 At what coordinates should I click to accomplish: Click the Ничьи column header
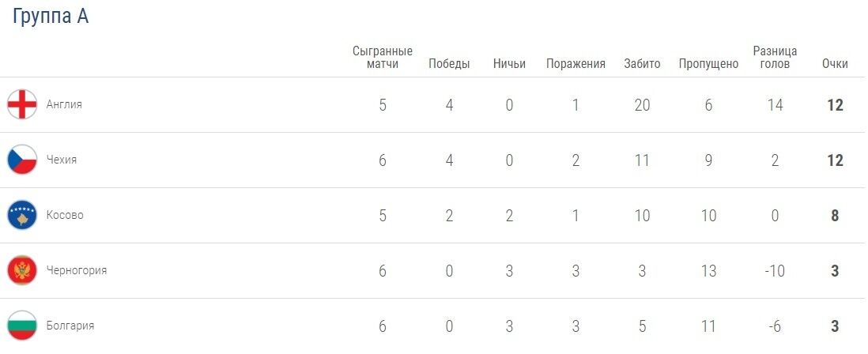509,64
